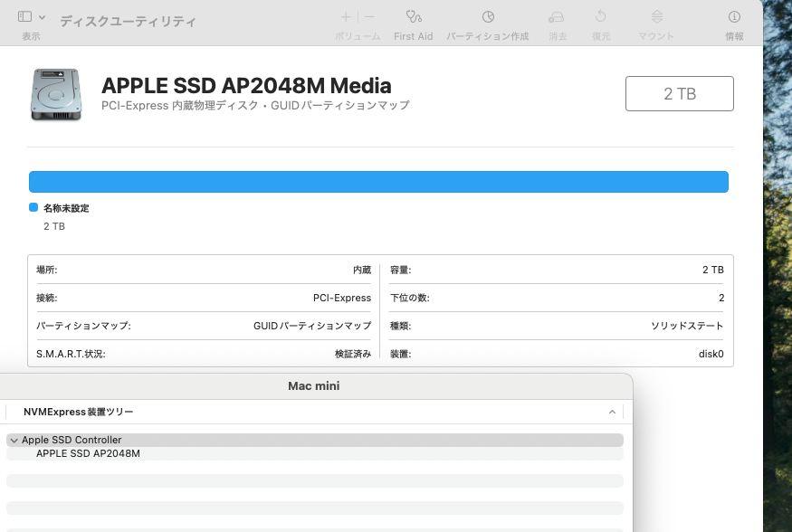Open the パーティション作成 pie icon
This screenshot has height=532, width=792.
(488, 17)
